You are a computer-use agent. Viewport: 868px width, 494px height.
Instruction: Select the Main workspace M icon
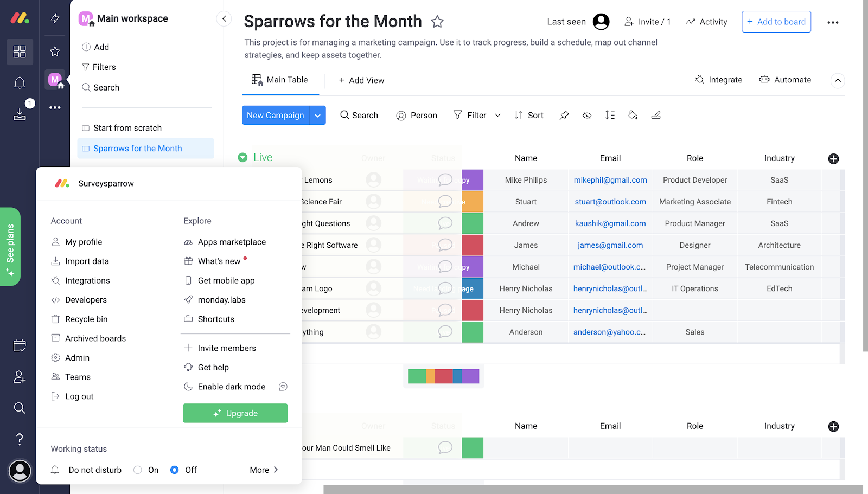[55, 80]
